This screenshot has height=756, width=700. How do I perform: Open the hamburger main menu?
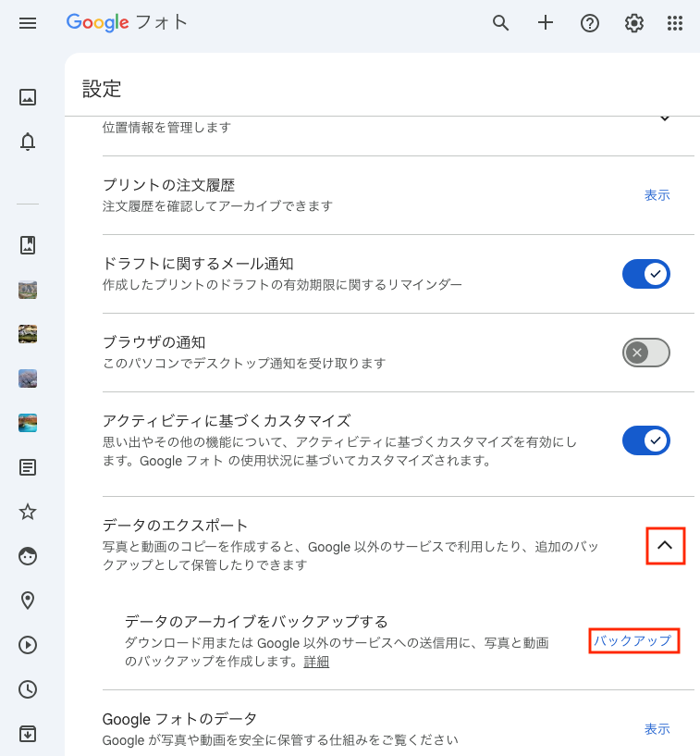pos(28,23)
